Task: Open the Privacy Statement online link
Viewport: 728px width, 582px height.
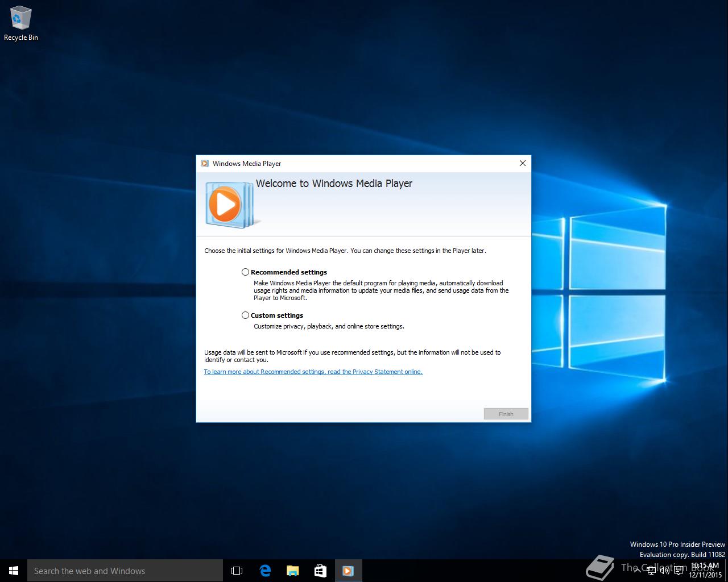Action: tap(313, 372)
